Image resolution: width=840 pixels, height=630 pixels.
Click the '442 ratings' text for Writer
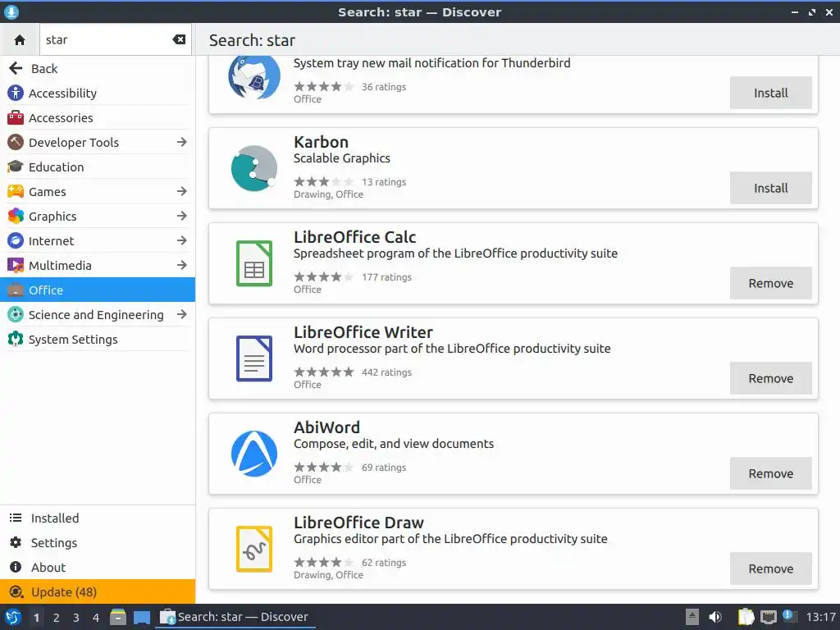(386, 372)
